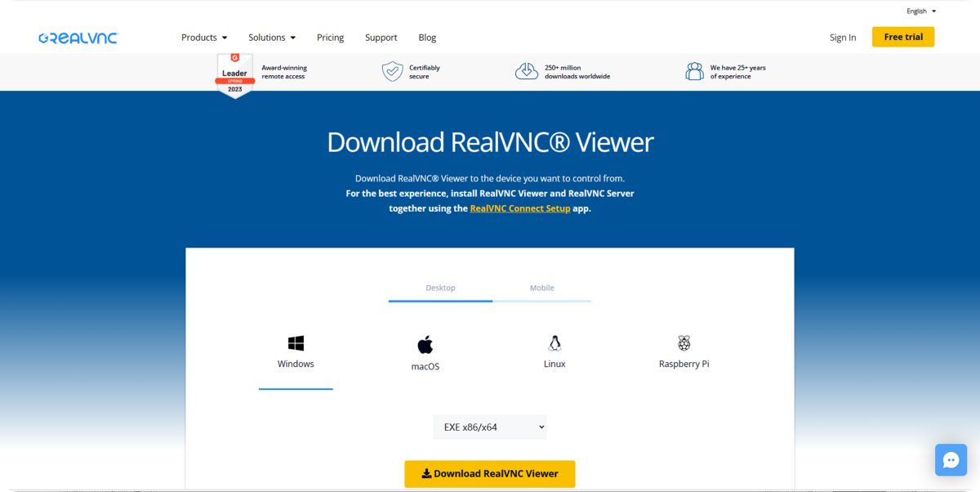The height and width of the screenshot is (492, 980).
Task: Open the English language selector
Action: pos(920,11)
